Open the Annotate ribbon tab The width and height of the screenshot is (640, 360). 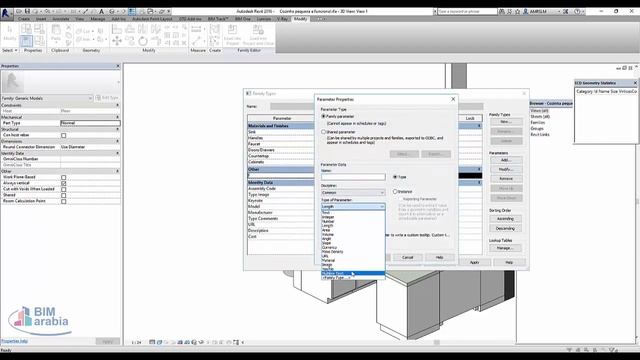click(60, 19)
